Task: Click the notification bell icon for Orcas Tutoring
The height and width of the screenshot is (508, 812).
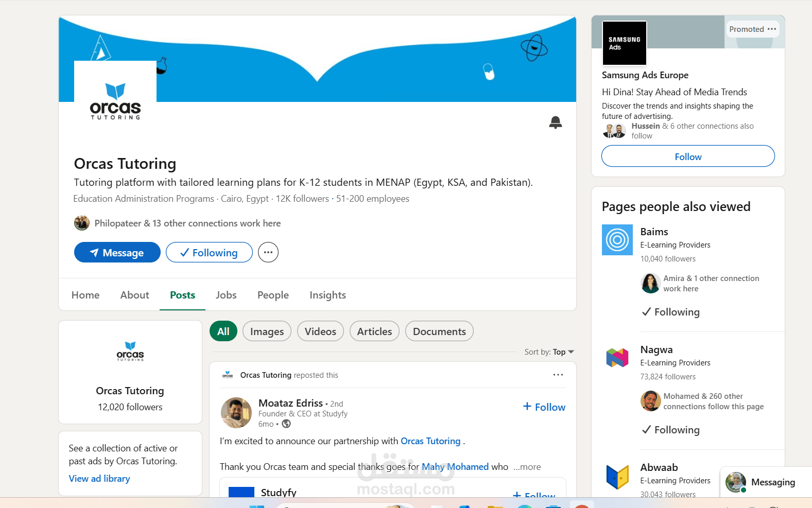Action: 555,122
